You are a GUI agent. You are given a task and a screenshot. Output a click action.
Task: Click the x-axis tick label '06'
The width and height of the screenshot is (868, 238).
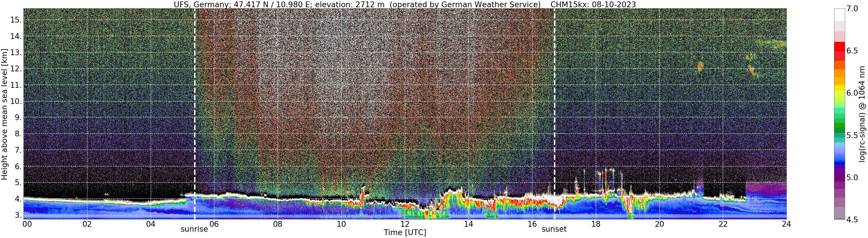click(214, 224)
